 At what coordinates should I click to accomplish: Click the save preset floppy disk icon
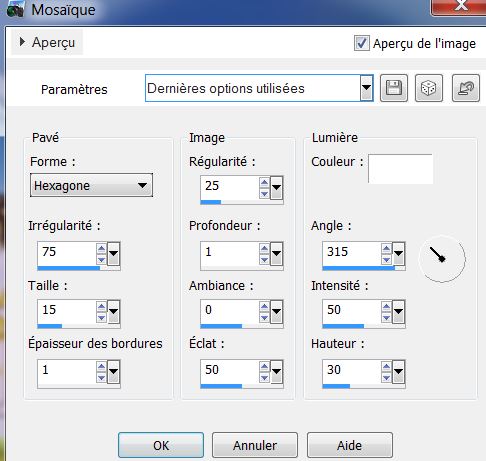394,88
